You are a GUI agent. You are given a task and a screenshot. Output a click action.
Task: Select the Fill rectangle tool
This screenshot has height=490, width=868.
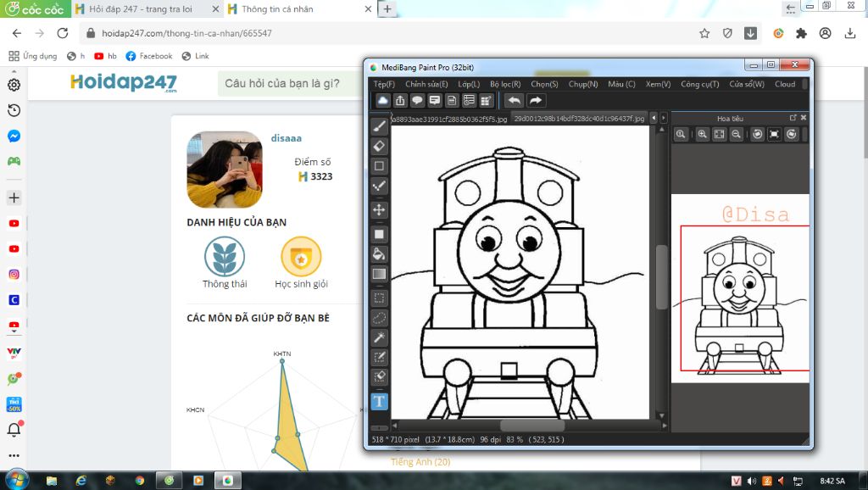(379, 234)
